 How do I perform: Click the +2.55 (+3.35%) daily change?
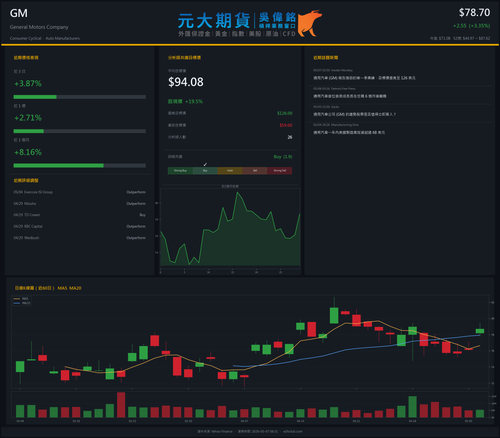tap(472, 26)
